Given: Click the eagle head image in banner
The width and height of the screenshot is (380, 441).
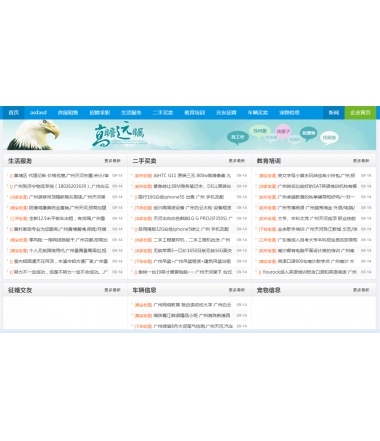Looking at the screenshot, I should tap(33, 135).
